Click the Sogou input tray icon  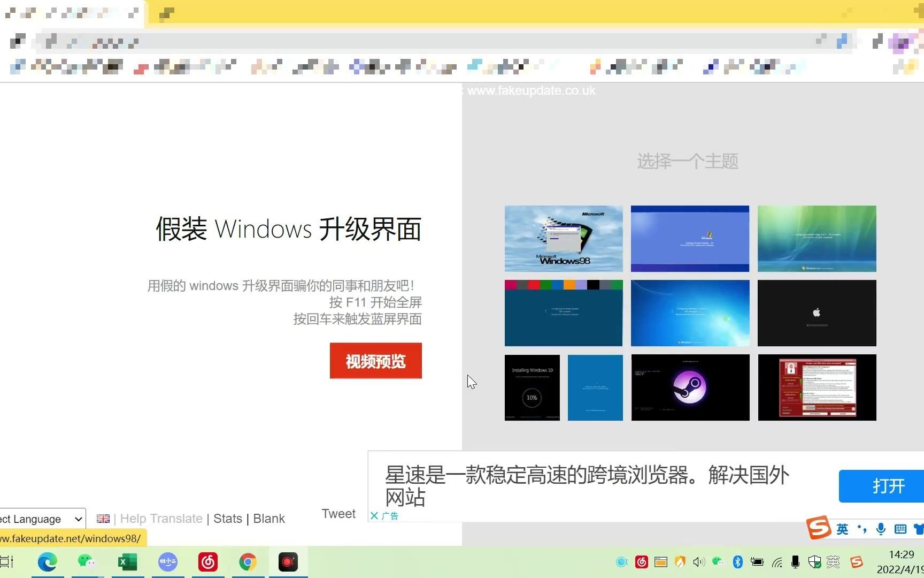857,562
